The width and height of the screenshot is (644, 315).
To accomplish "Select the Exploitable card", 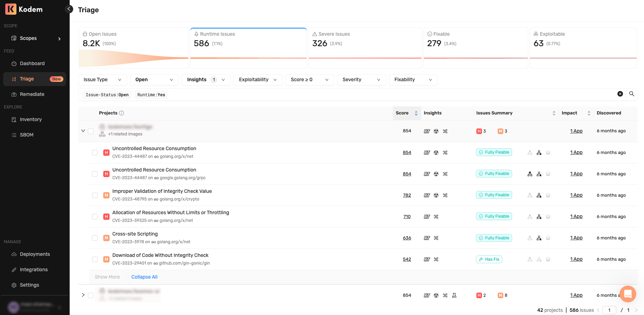I will click(583, 48).
